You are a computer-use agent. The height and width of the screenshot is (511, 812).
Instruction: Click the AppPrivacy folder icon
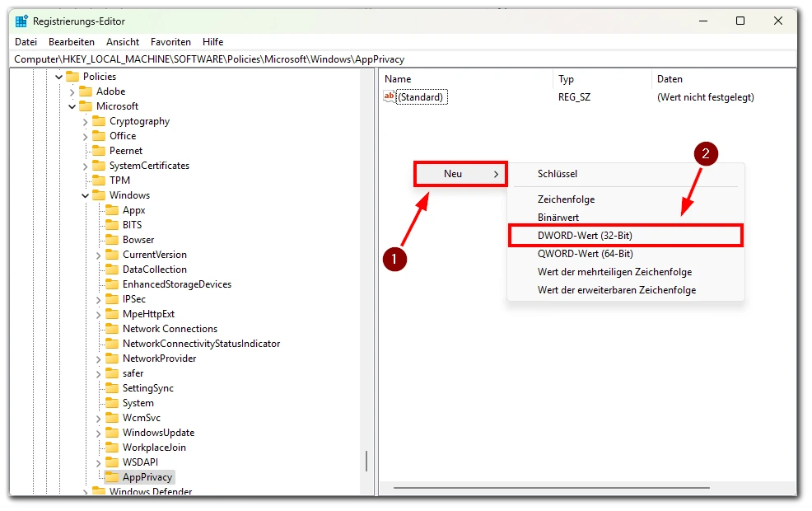click(x=112, y=477)
